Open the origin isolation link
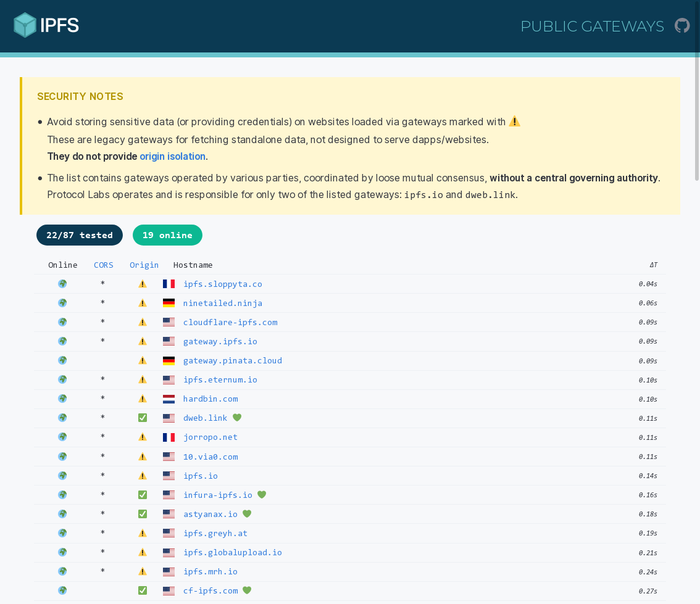The height and width of the screenshot is (604, 700). point(172,156)
